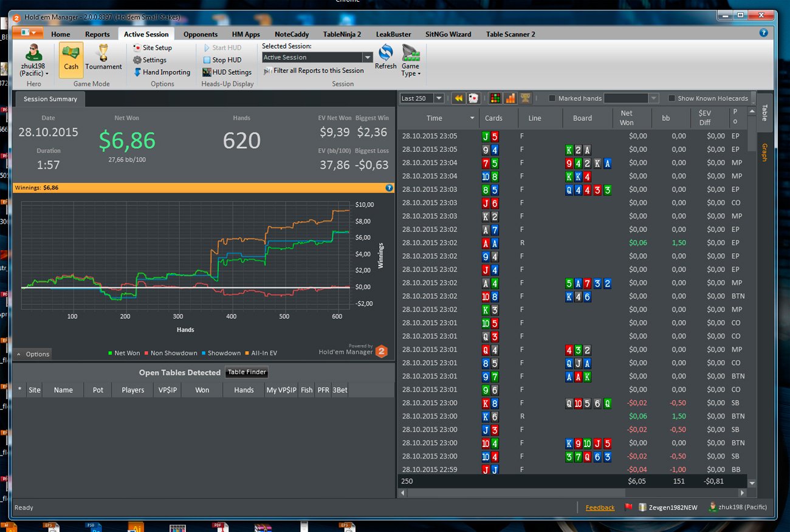Toggle Net Won legend series
Screen dimensions: 790x532
click(x=124, y=353)
